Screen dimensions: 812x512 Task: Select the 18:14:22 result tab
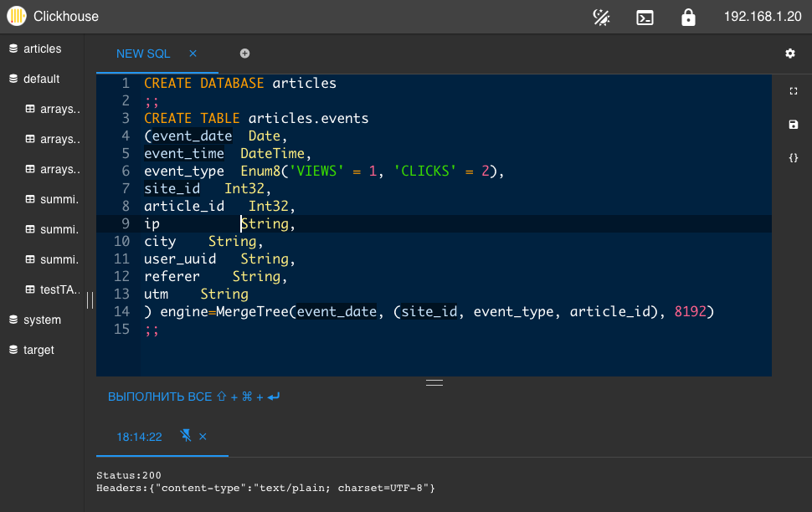[x=139, y=437]
